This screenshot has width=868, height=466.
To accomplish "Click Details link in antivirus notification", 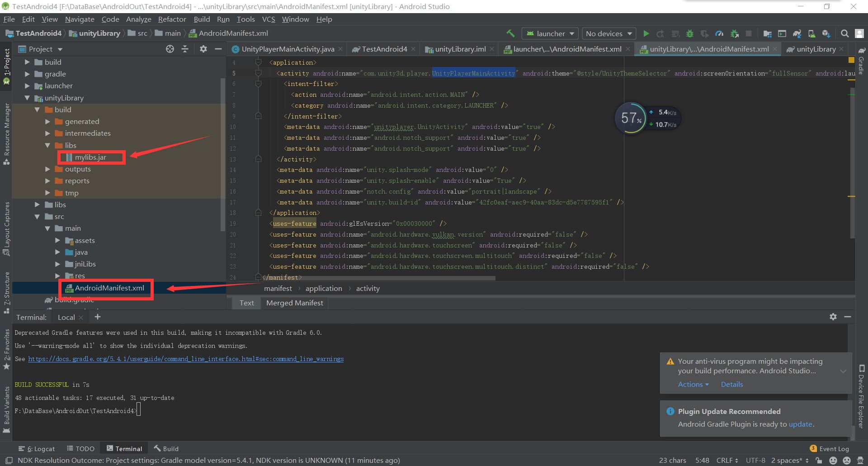I will point(732,384).
